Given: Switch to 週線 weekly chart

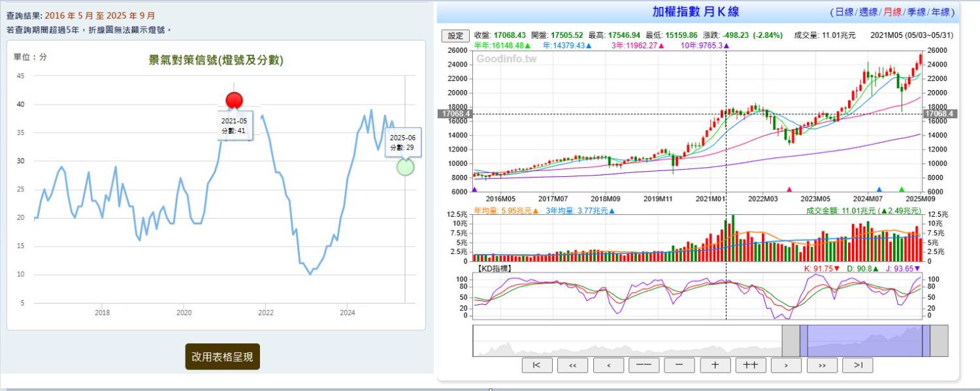Looking at the screenshot, I should [868, 12].
